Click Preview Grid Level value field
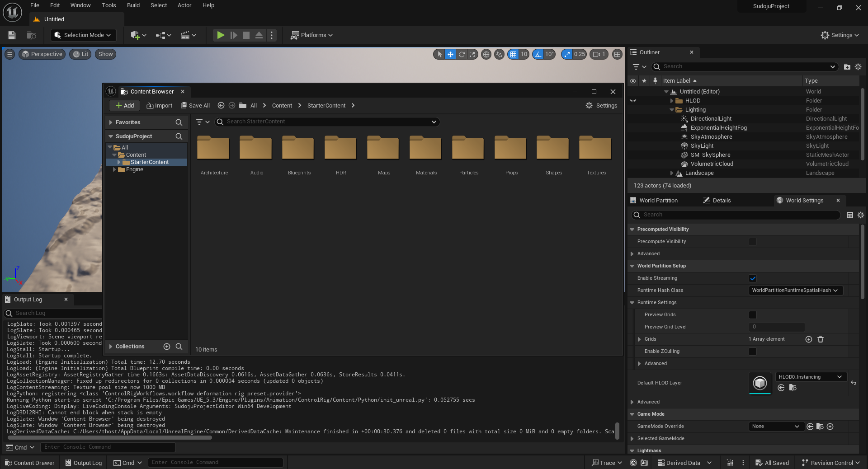Image resolution: width=868 pixels, height=469 pixels. click(777, 327)
